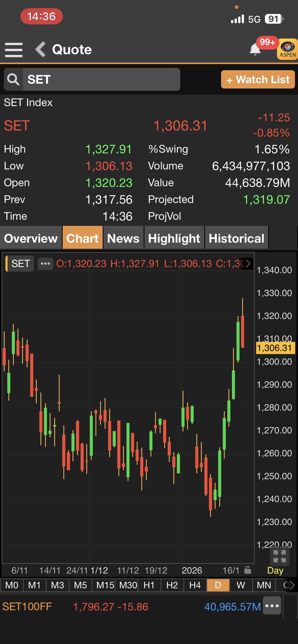Switch to the Historical tab
The width and height of the screenshot is (298, 644).
pyautogui.click(x=236, y=238)
